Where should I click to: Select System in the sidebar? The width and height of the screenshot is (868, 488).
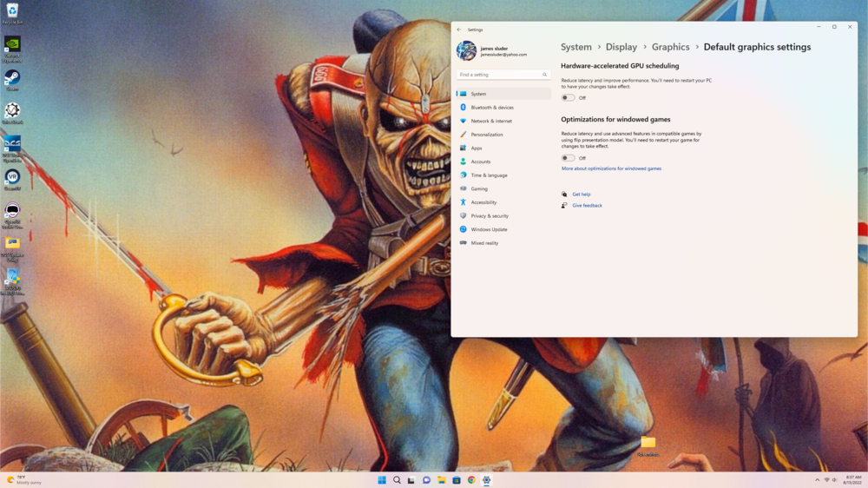coord(503,94)
